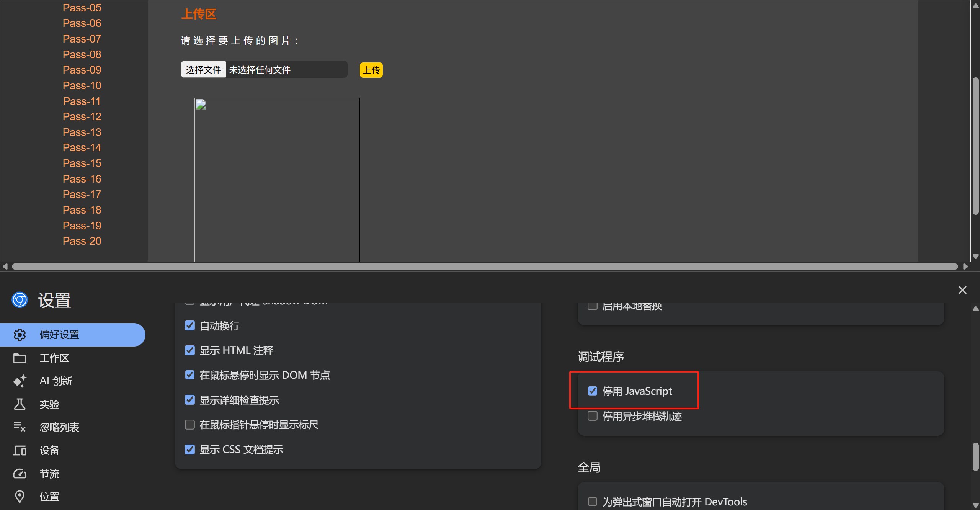This screenshot has height=510, width=980.
Task: Uncheck the 自动换行 option
Action: point(190,325)
